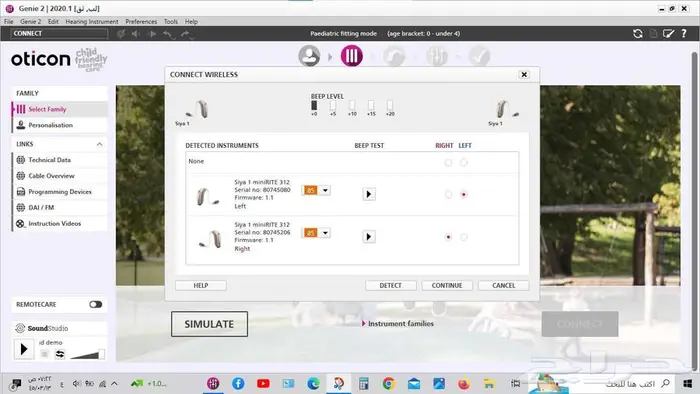The width and height of the screenshot is (700, 394).
Task: Click the refresh icon in top toolbar
Action: coord(638,33)
